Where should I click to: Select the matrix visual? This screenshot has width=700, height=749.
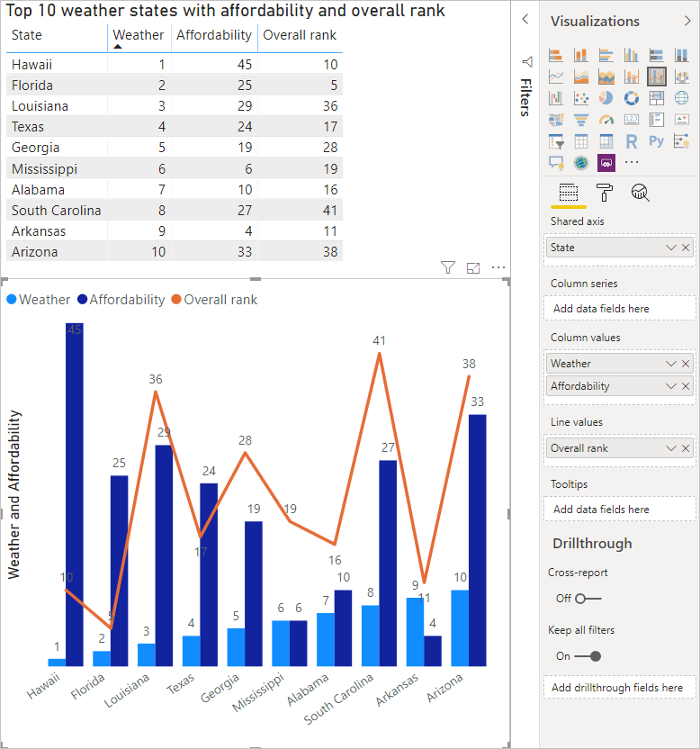606,141
